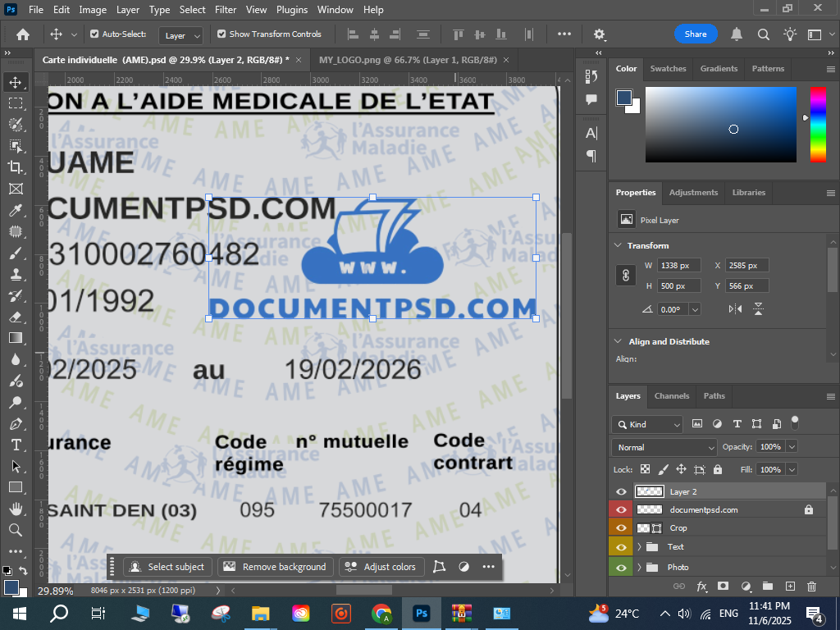Click the Share button
The height and width of the screenshot is (630, 840).
[x=696, y=34]
